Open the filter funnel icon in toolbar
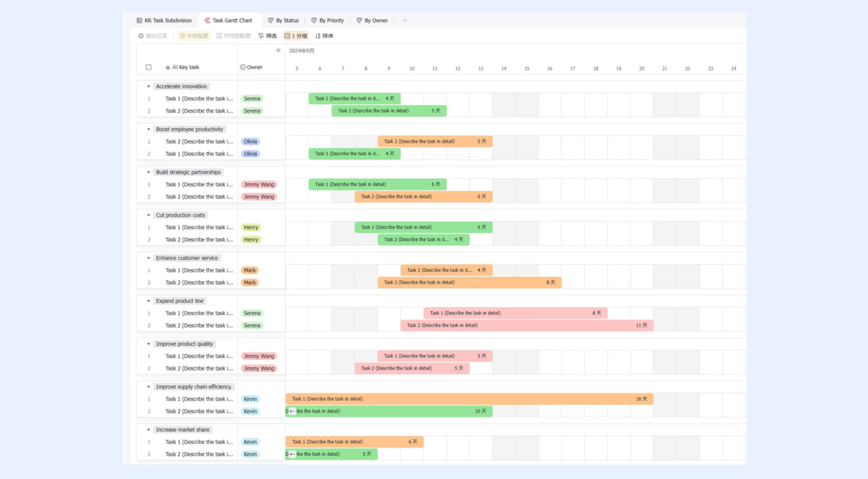The height and width of the screenshot is (479, 868). pos(261,36)
